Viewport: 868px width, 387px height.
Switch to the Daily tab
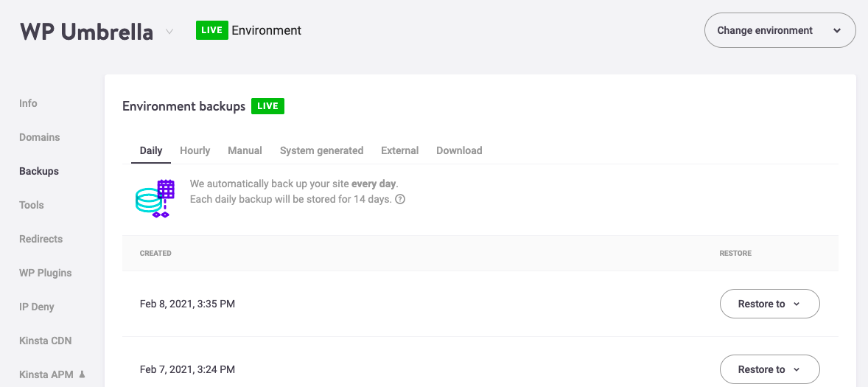click(151, 150)
